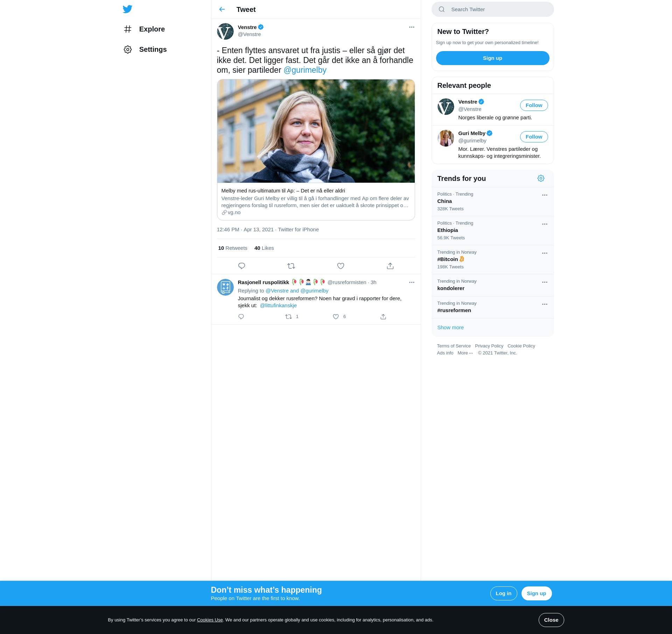Go back using the arrow beside Tweet
The image size is (672, 634).
pyautogui.click(x=222, y=9)
